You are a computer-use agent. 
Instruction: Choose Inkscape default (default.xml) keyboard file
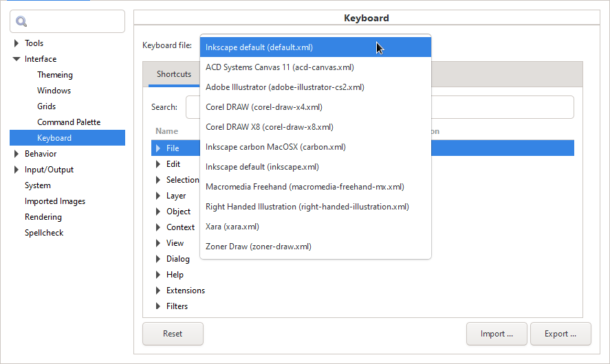316,47
